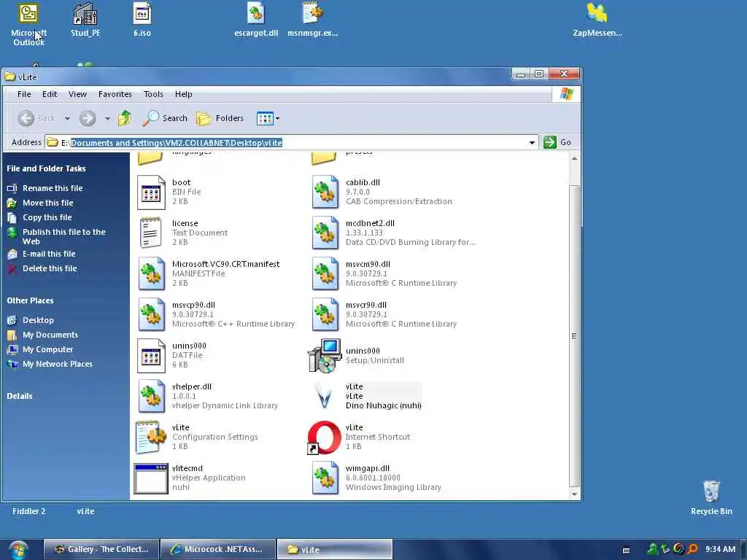Screen dimensions: 747x560
Task: Open the Tools menu
Action: pyautogui.click(x=153, y=94)
